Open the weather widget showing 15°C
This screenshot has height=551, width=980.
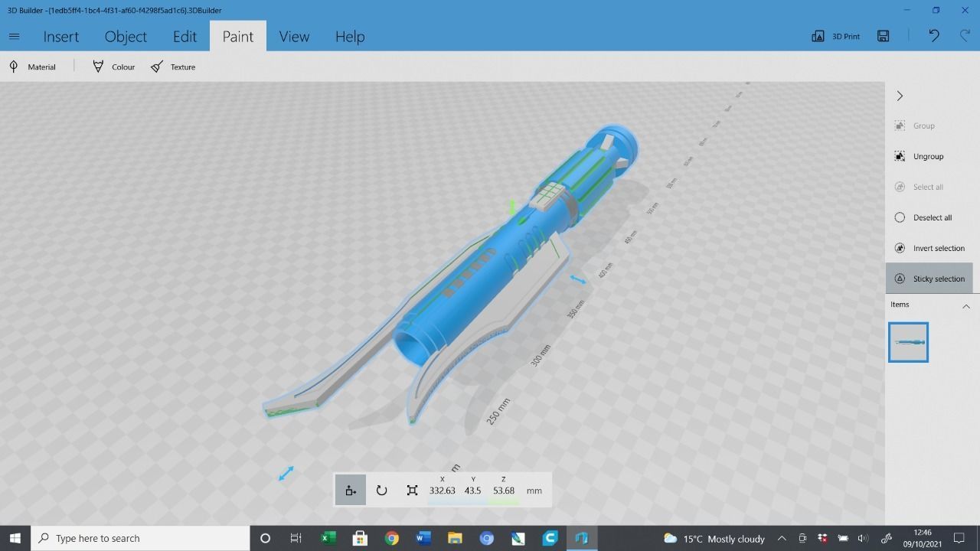tap(714, 539)
